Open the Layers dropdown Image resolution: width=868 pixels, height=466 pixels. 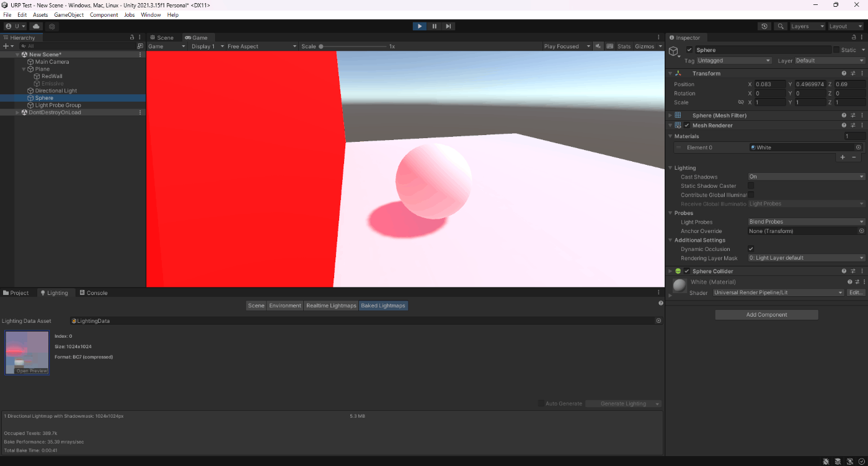[807, 27]
